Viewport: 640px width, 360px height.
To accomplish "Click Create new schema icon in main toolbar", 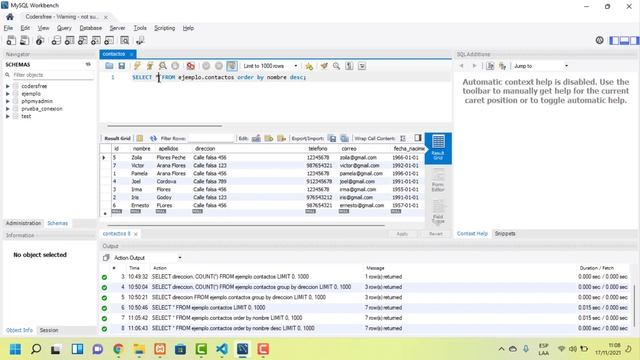I will (56, 40).
